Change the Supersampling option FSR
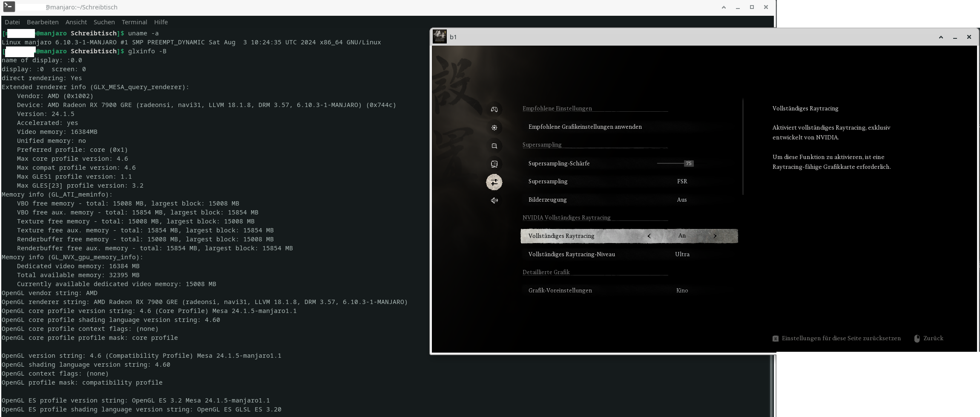The height and width of the screenshot is (417, 980). (x=682, y=181)
